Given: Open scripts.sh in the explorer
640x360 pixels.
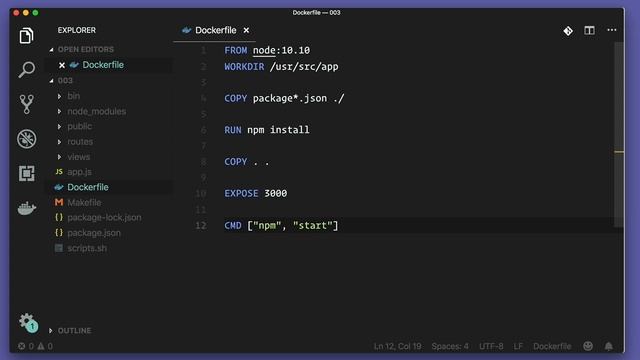Looking at the screenshot, I should 87,248.
